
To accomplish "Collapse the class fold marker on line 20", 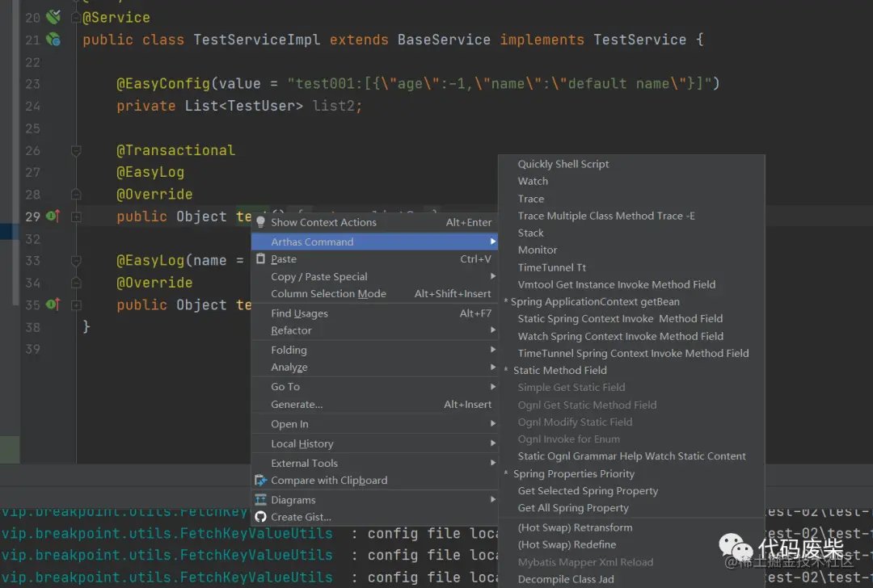I will tap(76, 18).
